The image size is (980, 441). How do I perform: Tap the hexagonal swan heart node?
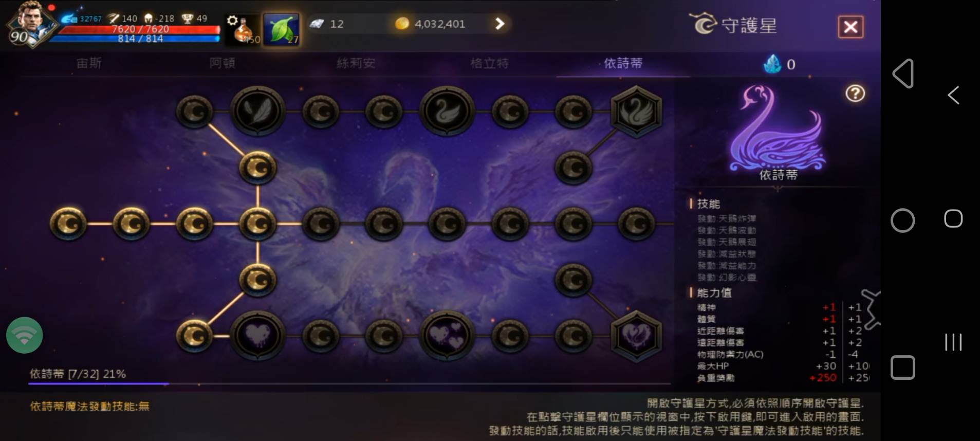pyautogui.click(x=636, y=336)
